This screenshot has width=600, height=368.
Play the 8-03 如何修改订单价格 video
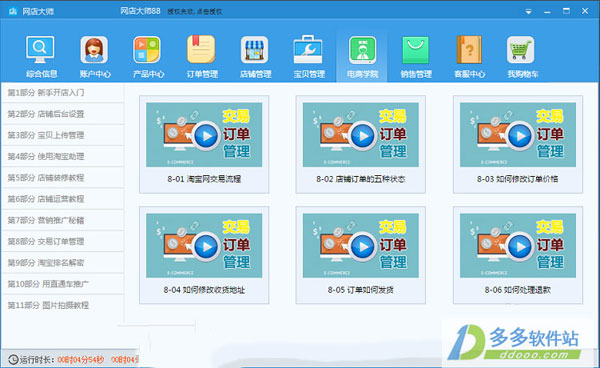[519, 136]
